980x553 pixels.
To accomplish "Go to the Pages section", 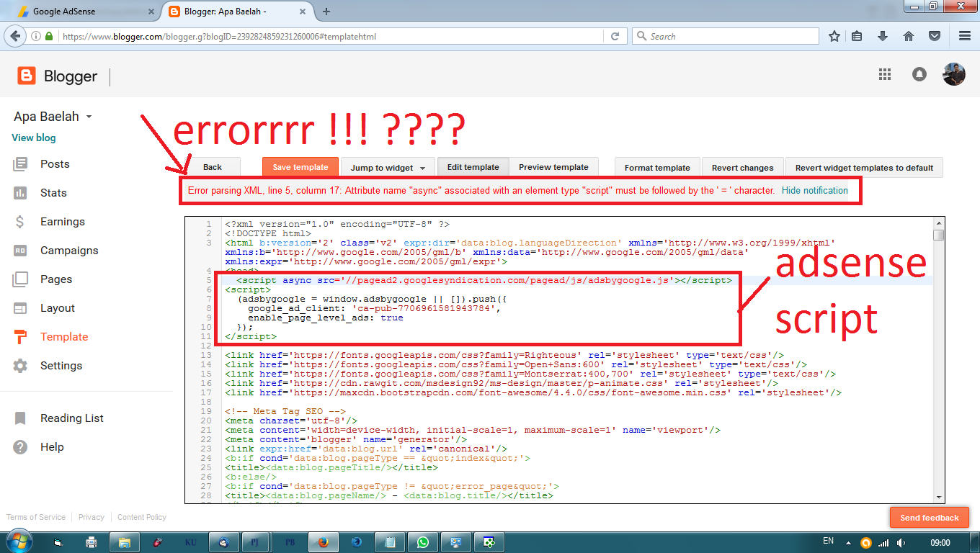I will click(56, 279).
